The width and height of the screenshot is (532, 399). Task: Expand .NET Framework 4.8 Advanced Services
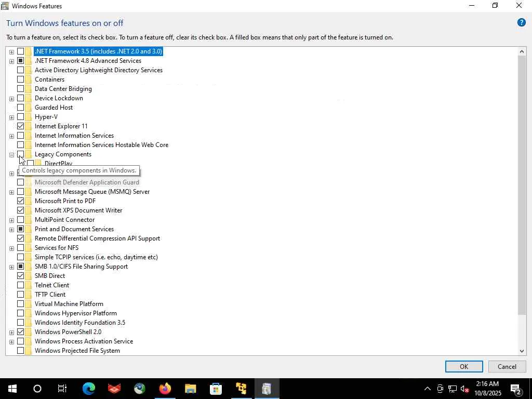11,61
